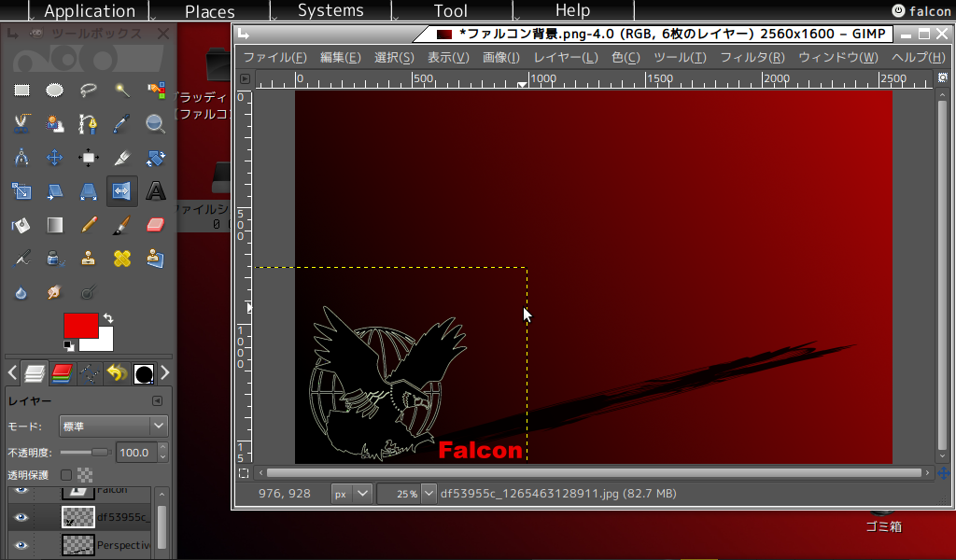Viewport: 956px width, 560px height.
Task: Switch to the Paths tab
Action: point(90,373)
